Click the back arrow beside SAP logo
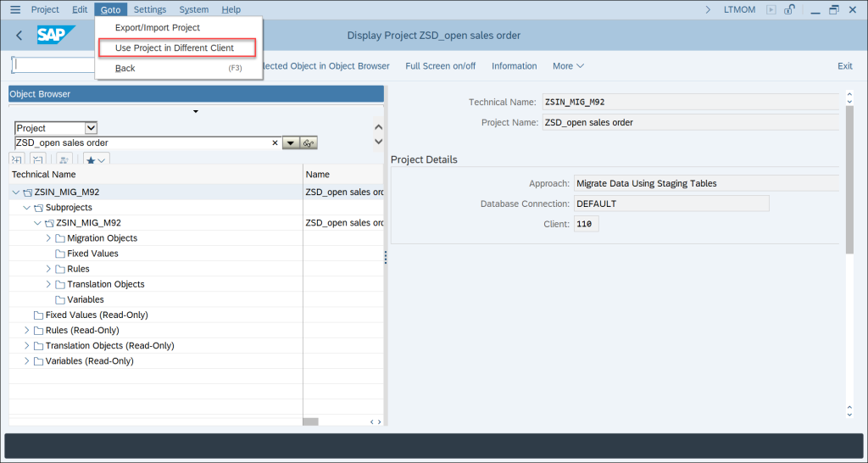The width and height of the screenshot is (868, 463). (19, 36)
